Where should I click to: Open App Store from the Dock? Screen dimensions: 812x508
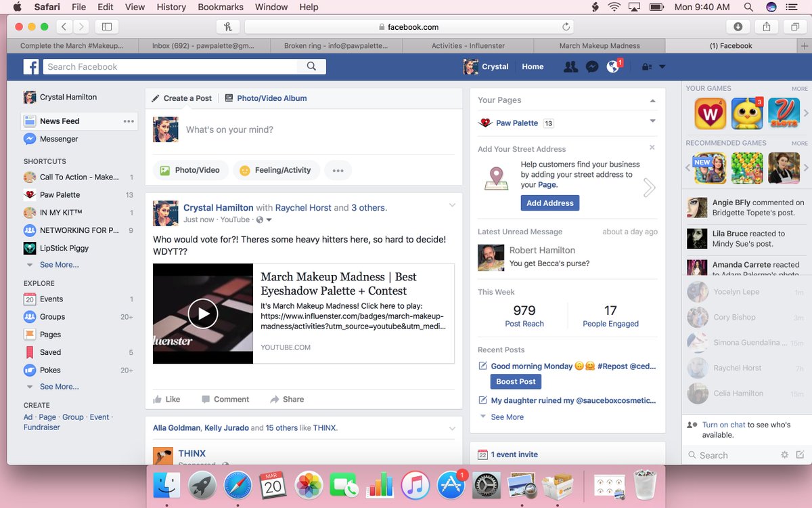click(451, 486)
